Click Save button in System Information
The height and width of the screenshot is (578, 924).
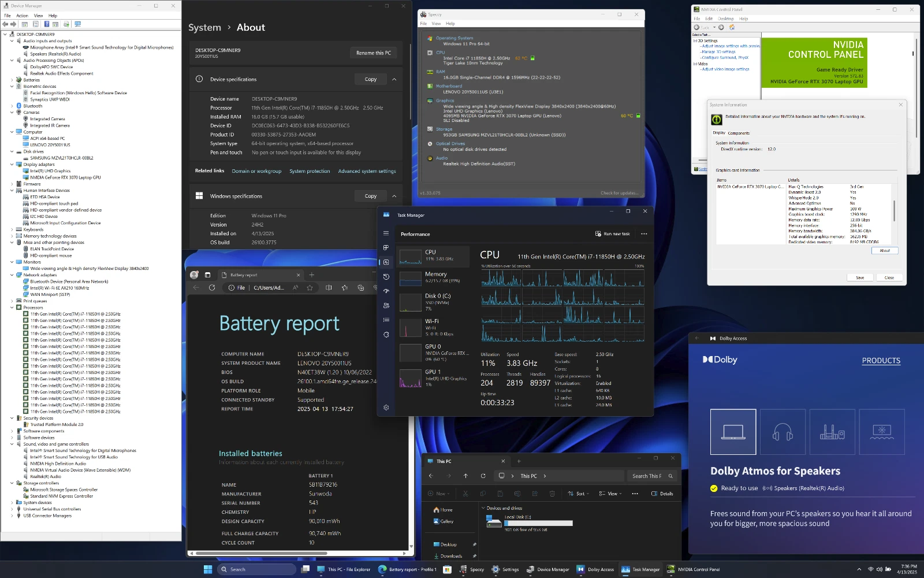[860, 277]
